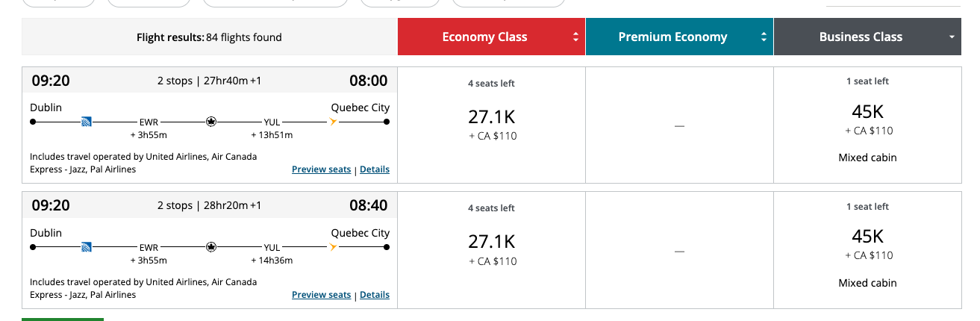The width and height of the screenshot is (980, 321).
Task: Click orange Pal Airlines icon, first flight
Action: coord(334,121)
